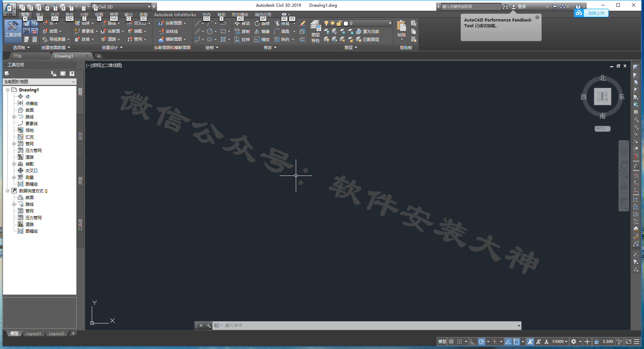This screenshot has width=644, height=349.
Task: Click the 复制 (Copy) tool
Action: pos(242,31)
